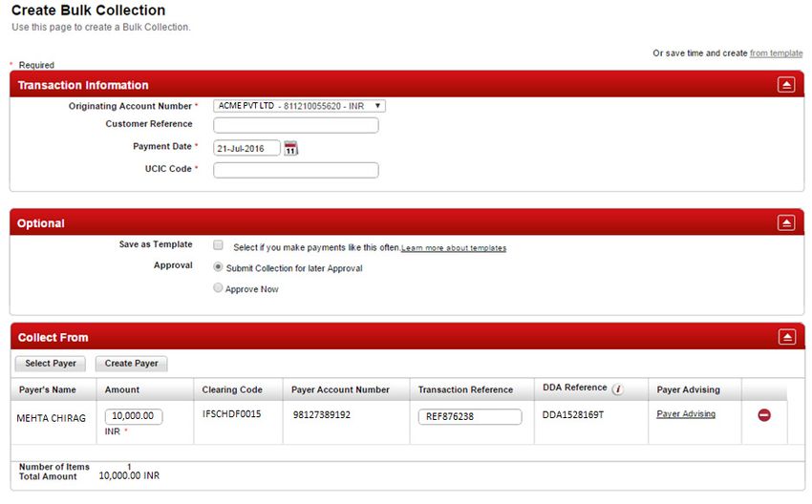
Task: Click the Payment Date text field
Action: point(246,148)
